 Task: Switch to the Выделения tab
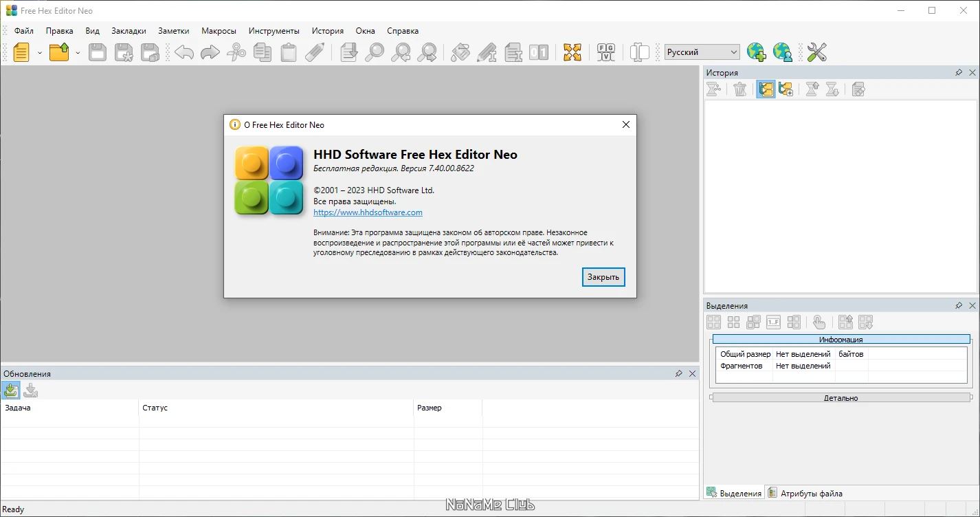[x=734, y=493]
